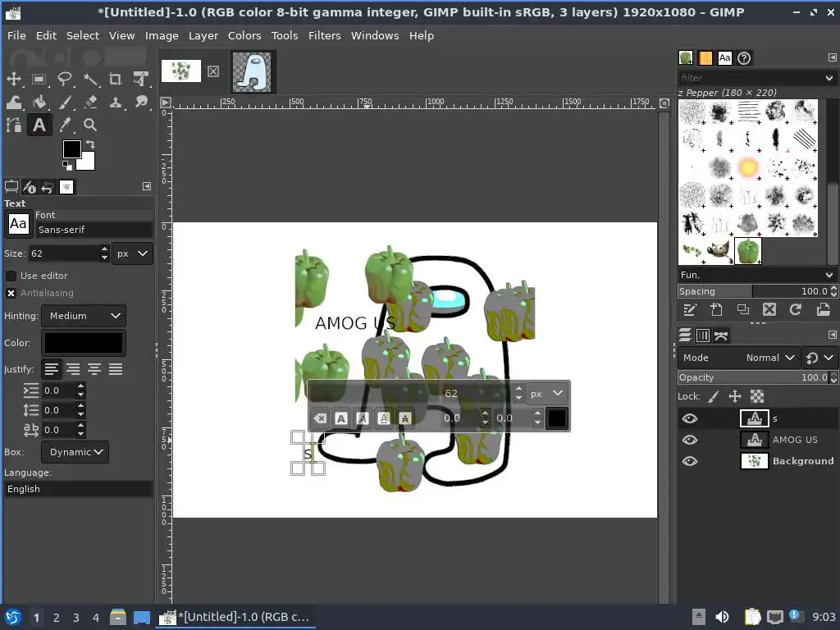The image size is (840, 630).
Task: Open the layers dock configuration menu arrow
Action: click(x=832, y=336)
